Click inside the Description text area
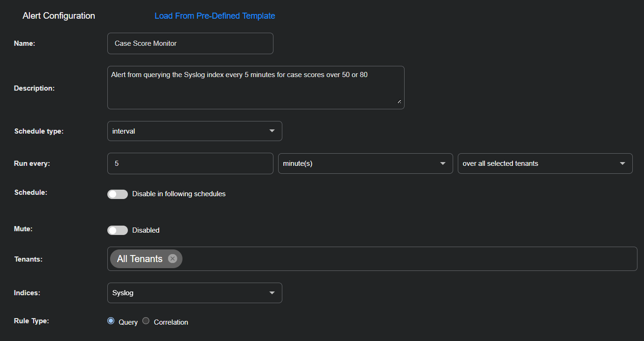The width and height of the screenshot is (644, 341). tap(255, 91)
